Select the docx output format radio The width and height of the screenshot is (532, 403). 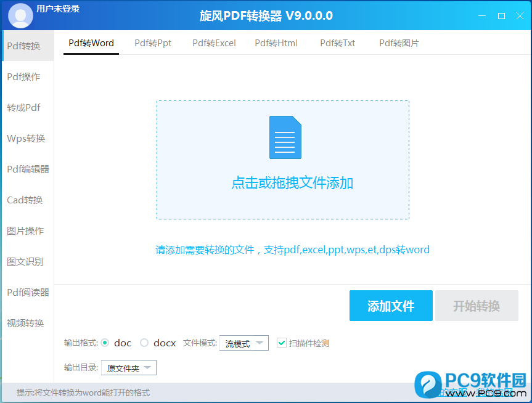pos(144,343)
